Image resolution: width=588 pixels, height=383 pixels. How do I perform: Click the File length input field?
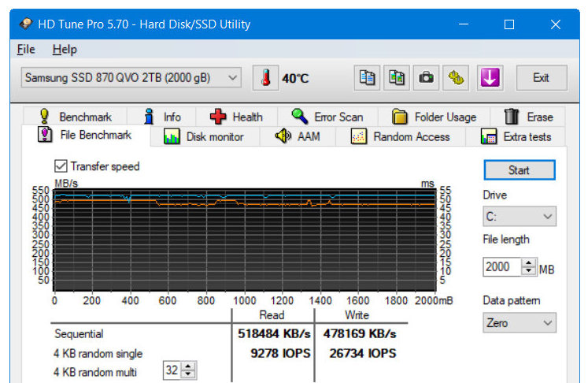coord(501,267)
